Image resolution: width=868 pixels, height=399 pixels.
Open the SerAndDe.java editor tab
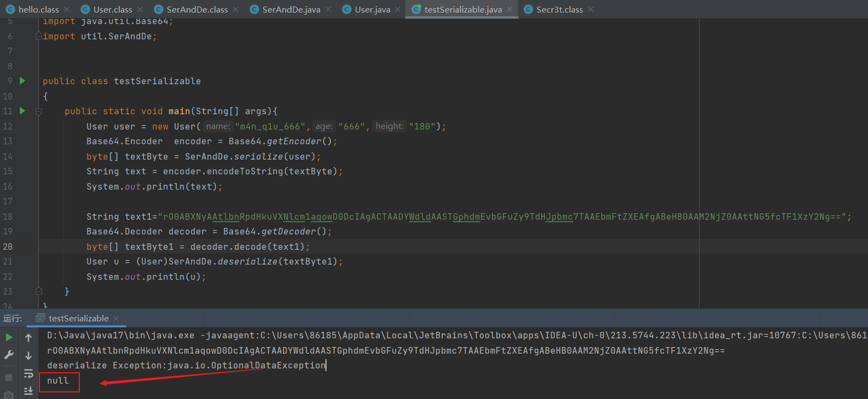point(291,9)
